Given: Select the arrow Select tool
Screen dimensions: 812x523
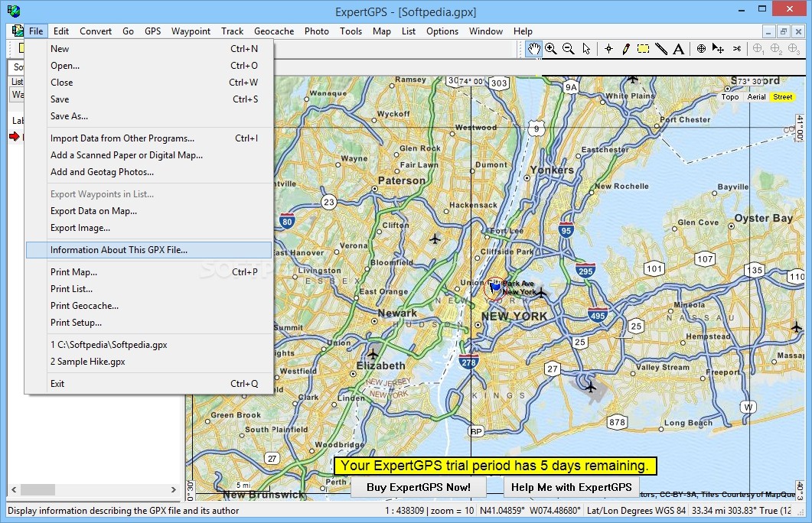Looking at the screenshot, I should 586,49.
